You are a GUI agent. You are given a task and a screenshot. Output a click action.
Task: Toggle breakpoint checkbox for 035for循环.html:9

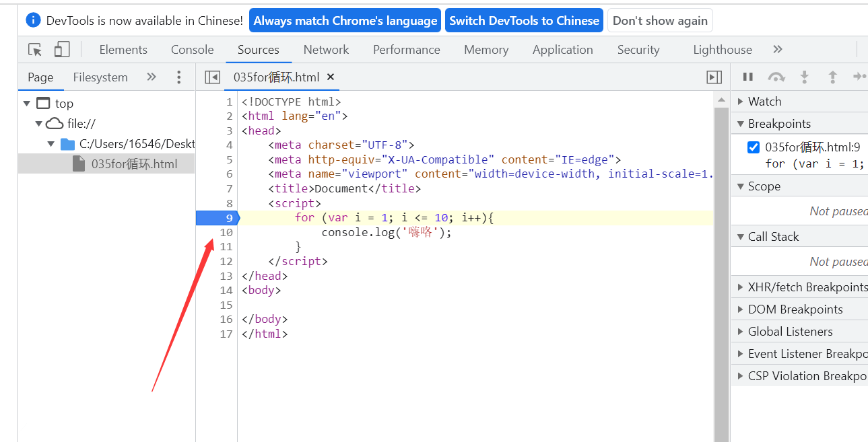coord(754,147)
